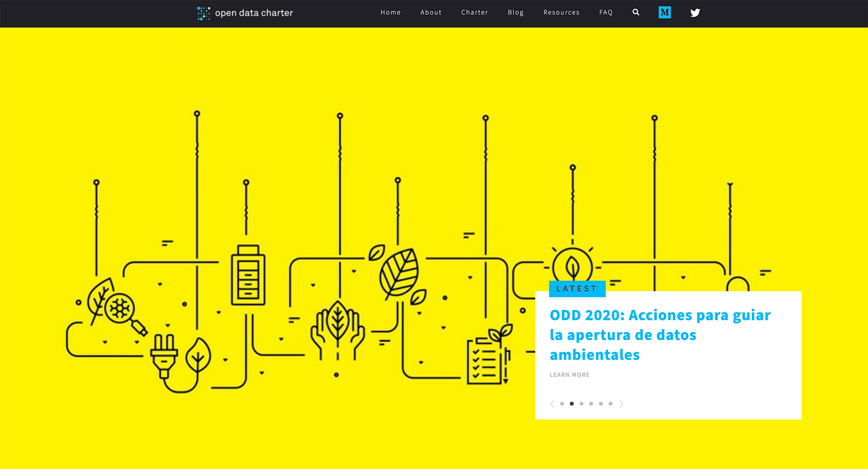Show the previous slide with the left chevron
The image size is (868, 469).
pyautogui.click(x=552, y=404)
